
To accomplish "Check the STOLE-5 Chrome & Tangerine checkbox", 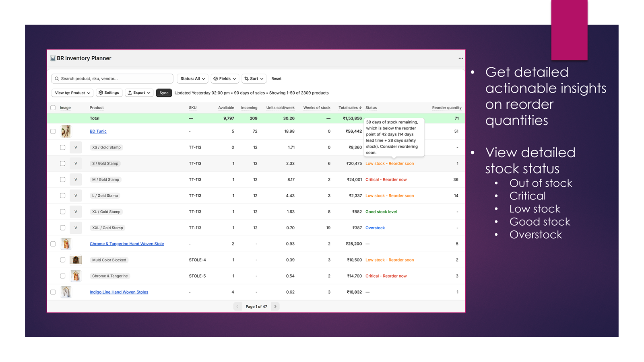I will 63,276.
